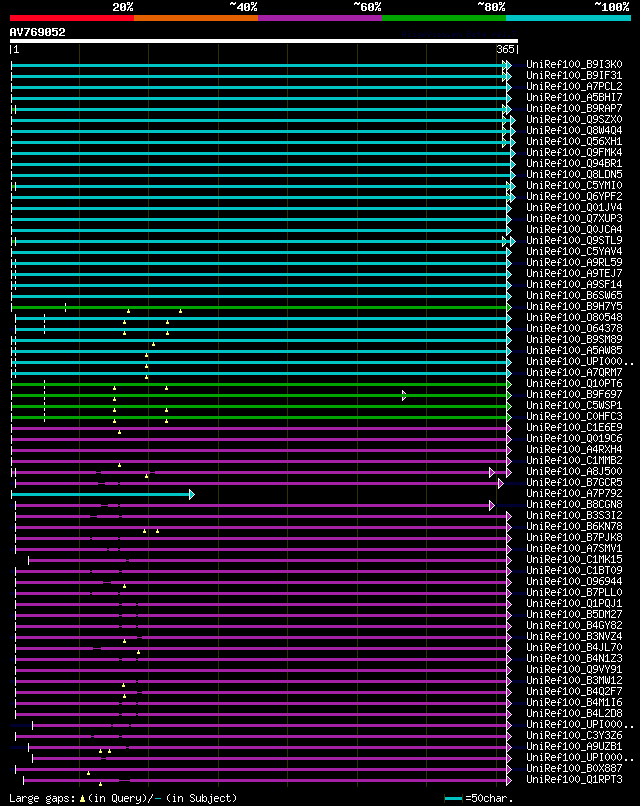
Task: Click the cyan ~100% identity legend bar
Action: point(569,18)
